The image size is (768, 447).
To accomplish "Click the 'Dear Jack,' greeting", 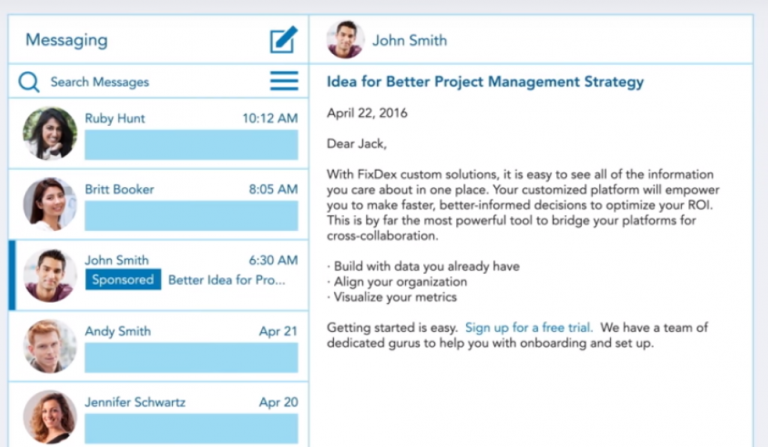I will point(357,144).
